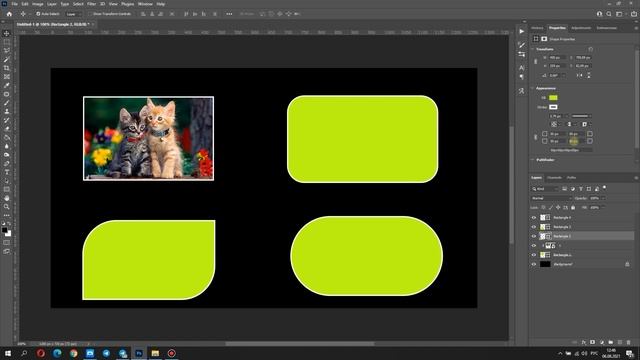Viewport: 640px width, 360px height.
Task: Open the Brush Settings panel icon
Action: (522, 44)
